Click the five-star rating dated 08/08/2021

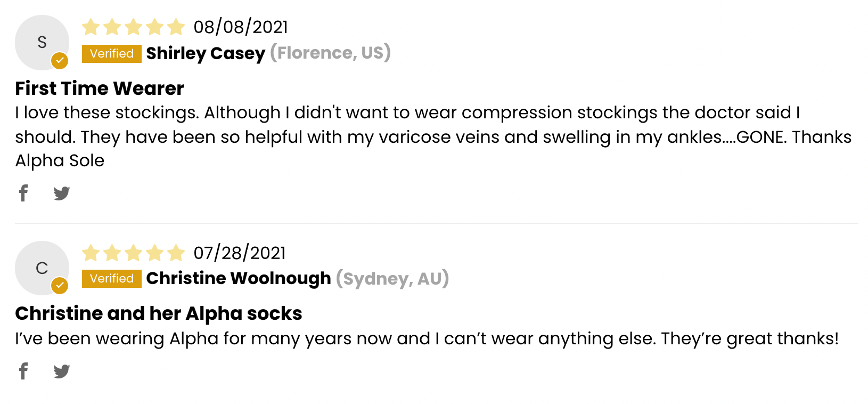pos(133,27)
